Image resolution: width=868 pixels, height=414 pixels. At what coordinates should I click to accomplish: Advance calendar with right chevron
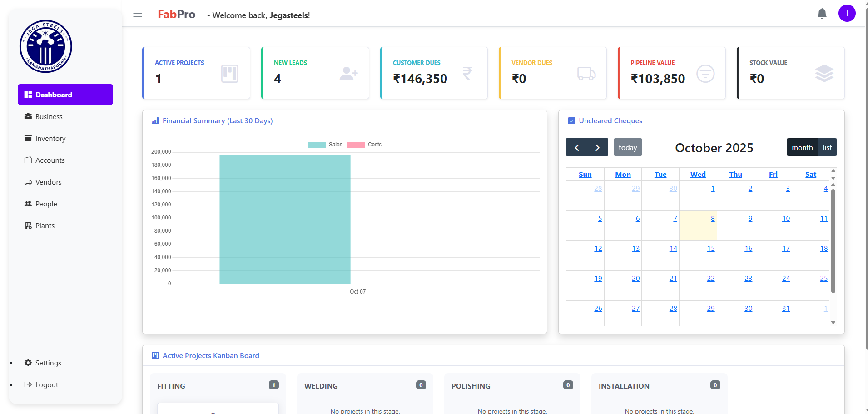click(598, 147)
